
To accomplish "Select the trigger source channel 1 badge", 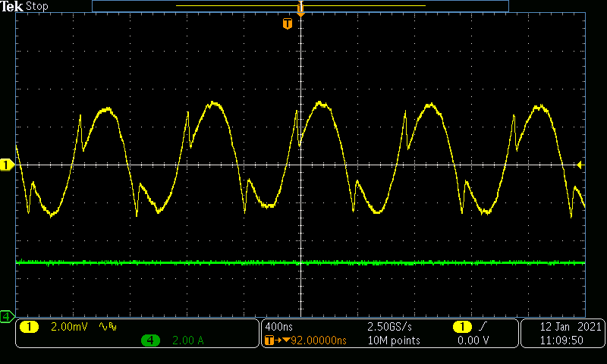I will click(461, 327).
